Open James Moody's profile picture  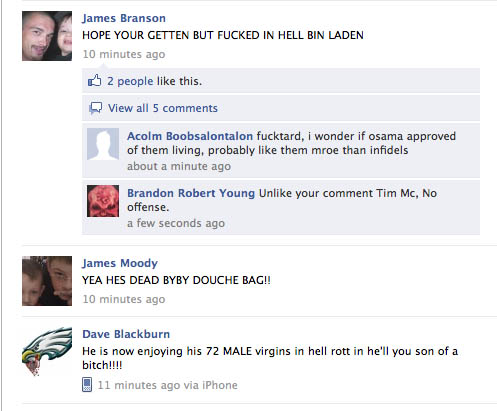tap(47, 281)
